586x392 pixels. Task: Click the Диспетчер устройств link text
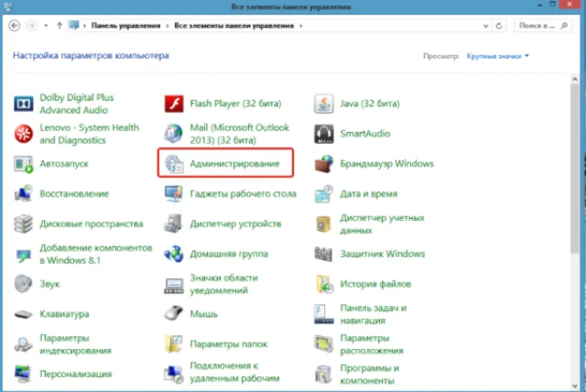[x=235, y=223]
